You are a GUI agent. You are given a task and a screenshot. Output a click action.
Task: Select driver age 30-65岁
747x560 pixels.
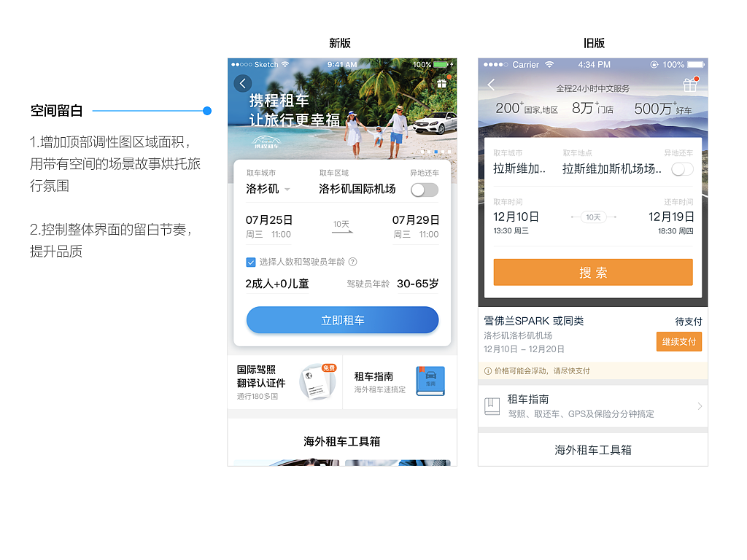click(417, 284)
